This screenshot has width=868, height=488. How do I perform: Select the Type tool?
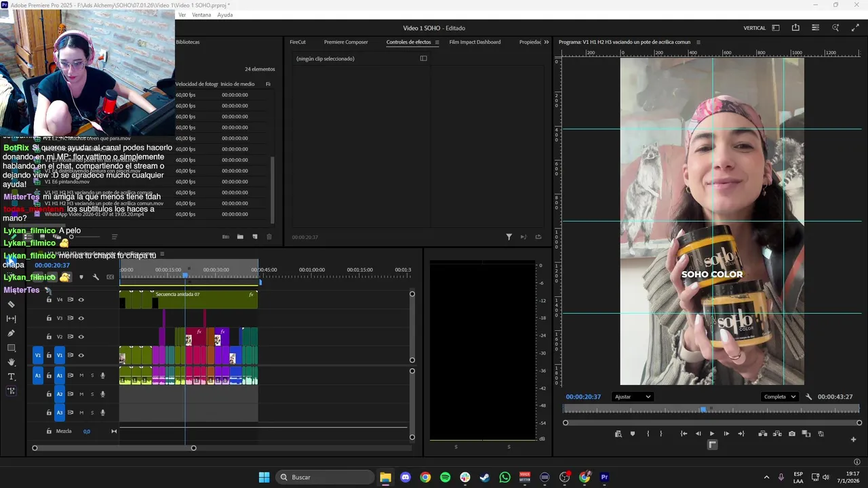point(11,377)
